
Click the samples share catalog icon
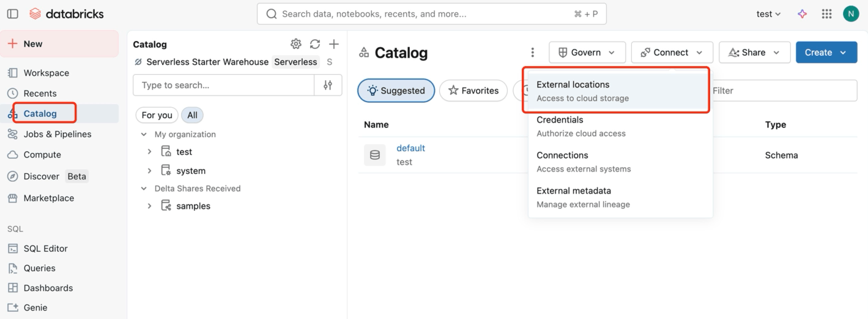[x=166, y=206]
